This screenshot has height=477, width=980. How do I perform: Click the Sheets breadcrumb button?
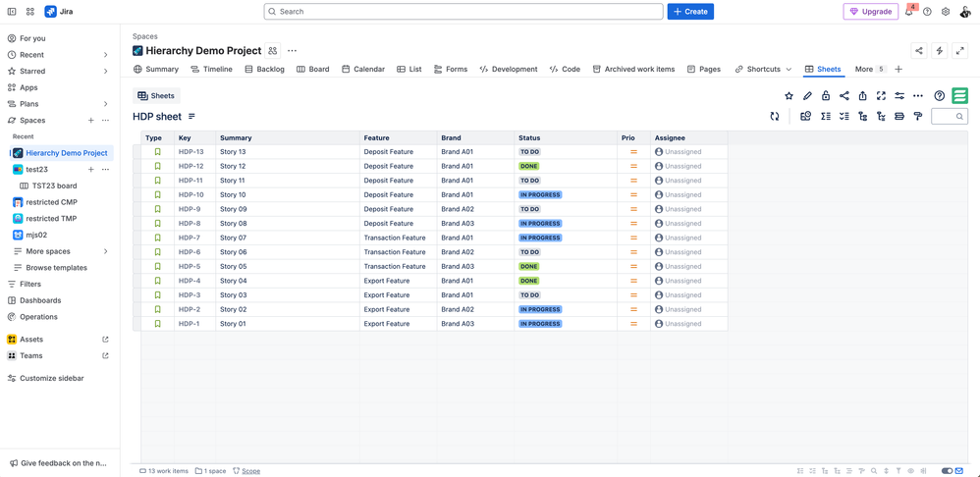156,95
